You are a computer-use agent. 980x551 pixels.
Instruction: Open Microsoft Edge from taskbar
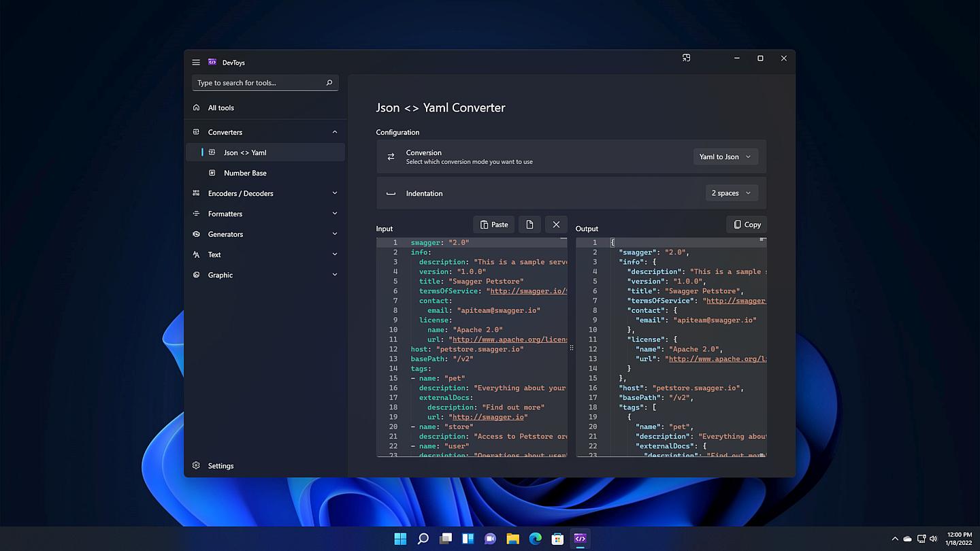(535, 539)
